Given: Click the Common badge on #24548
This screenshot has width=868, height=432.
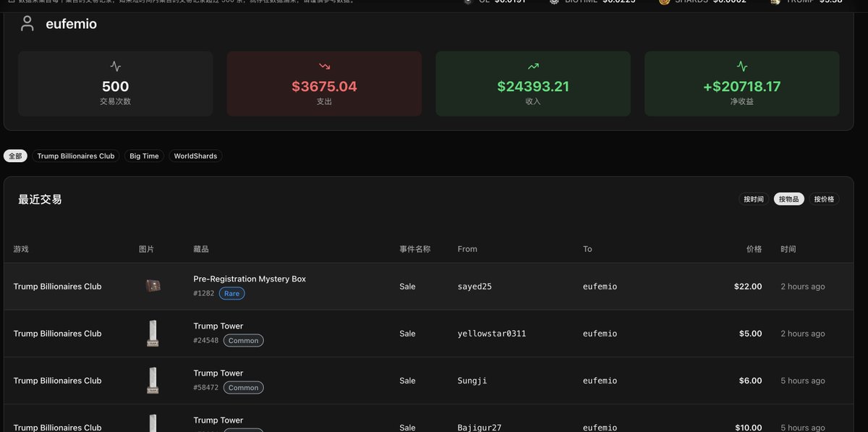Looking at the screenshot, I should [243, 341].
